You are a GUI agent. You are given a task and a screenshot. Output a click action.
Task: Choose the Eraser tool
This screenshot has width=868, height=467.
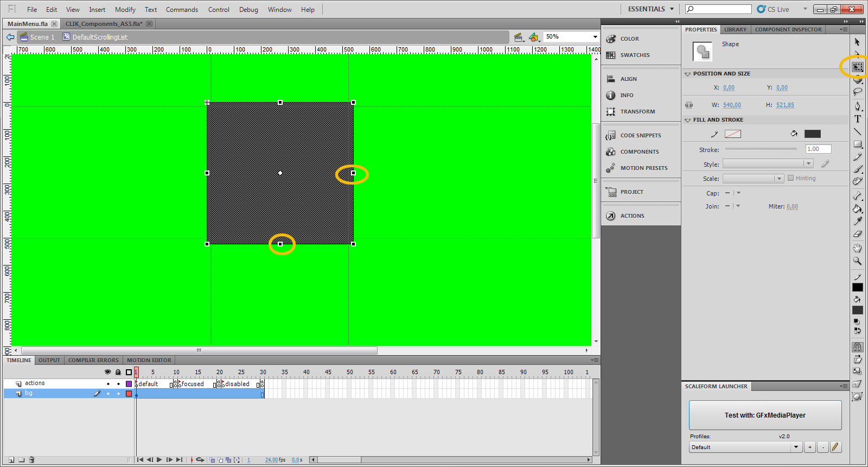click(x=857, y=234)
